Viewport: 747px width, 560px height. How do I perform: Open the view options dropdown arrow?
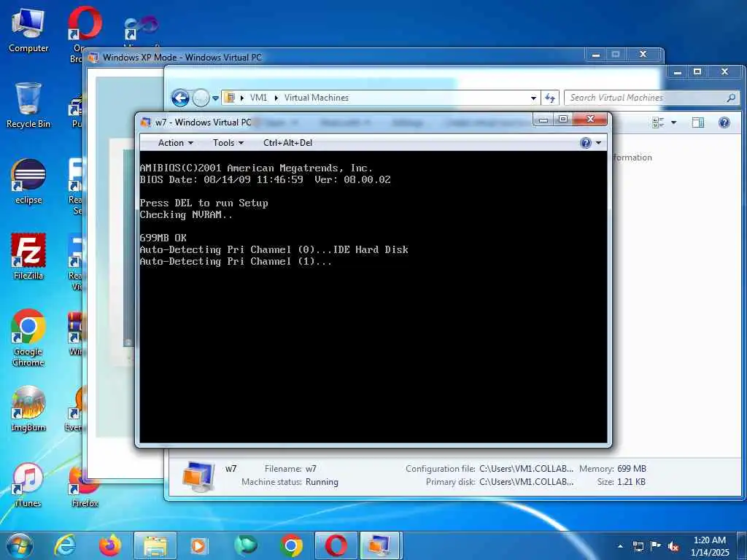click(x=673, y=122)
